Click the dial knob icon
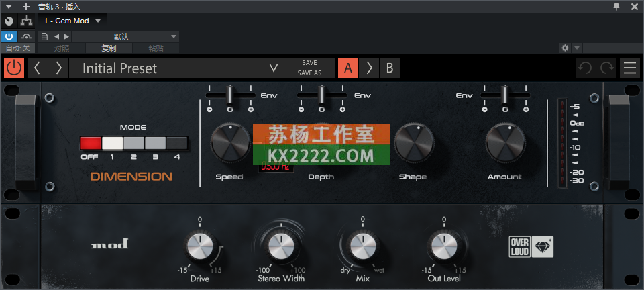 pyautogui.click(x=9, y=21)
